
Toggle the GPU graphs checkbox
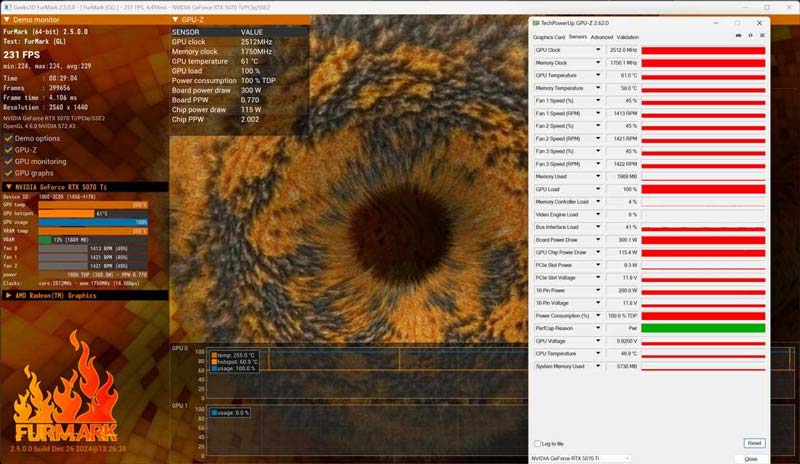click(x=8, y=173)
